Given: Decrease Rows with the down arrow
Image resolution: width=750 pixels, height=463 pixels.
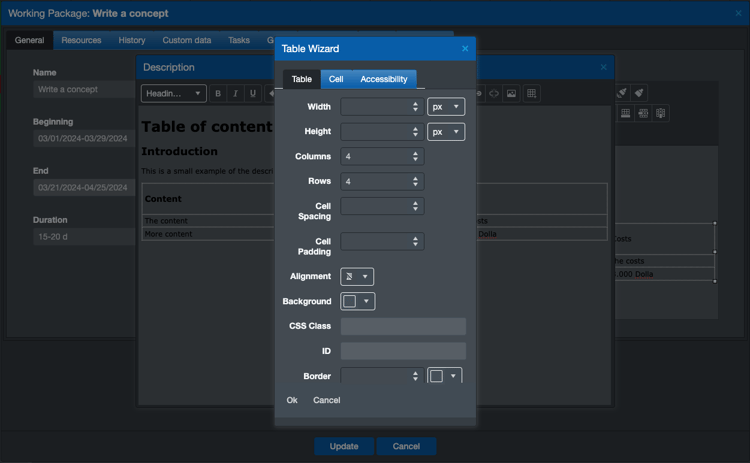Looking at the screenshot, I should (x=415, y=185).
